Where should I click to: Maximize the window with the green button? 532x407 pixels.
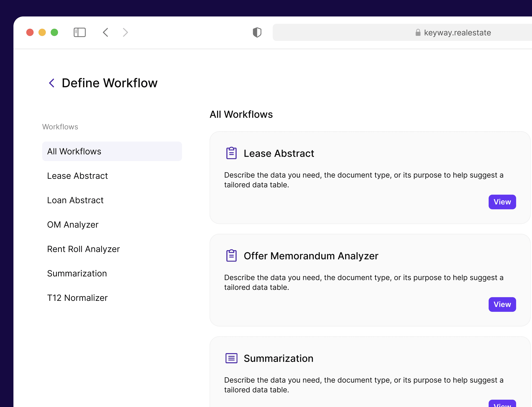coord(54,32)
